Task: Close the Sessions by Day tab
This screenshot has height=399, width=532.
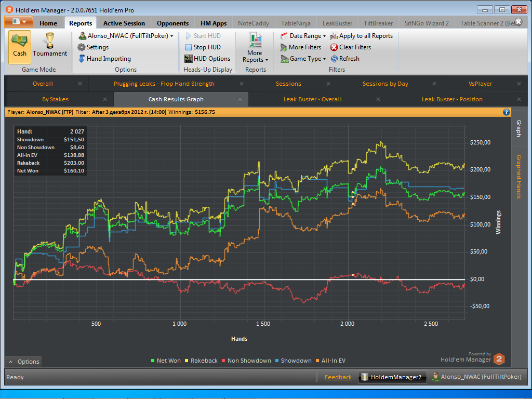Action: click(x=434, y=84)
